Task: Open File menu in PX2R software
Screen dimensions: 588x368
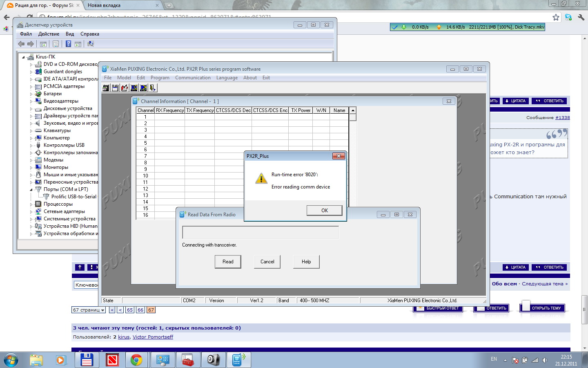Action: click(x=108, y=78)
